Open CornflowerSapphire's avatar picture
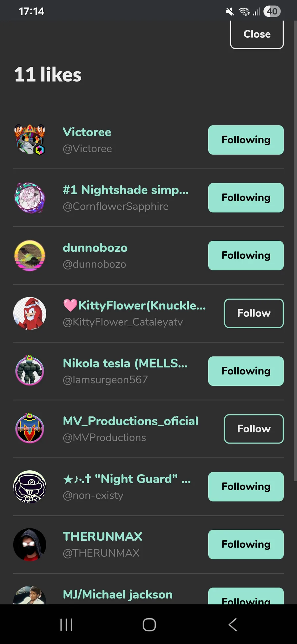Screen dimensions: 297x644 pyautogui.click(x=30, y=198)
